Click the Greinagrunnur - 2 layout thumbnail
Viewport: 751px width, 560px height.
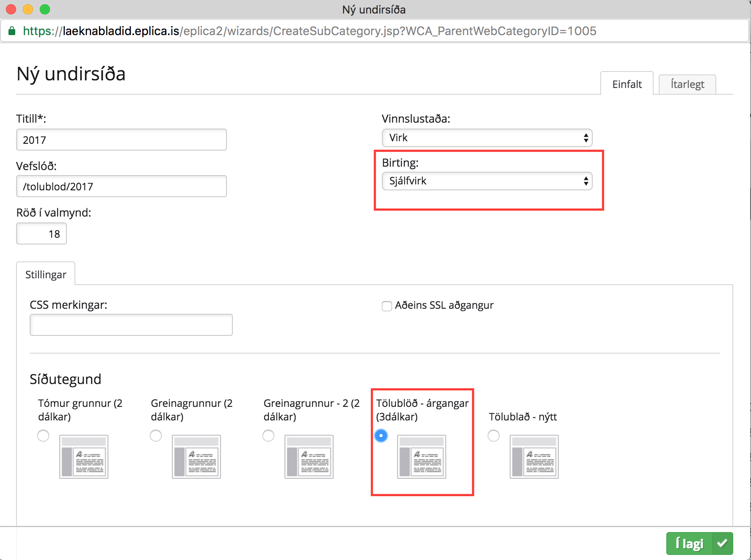coord(309,456)
